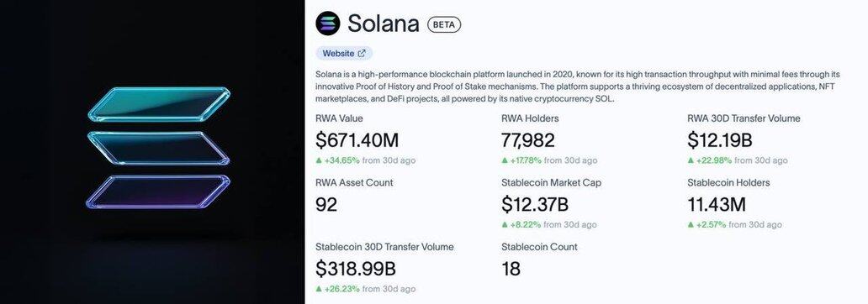Select the large Solana glass logo artwork
868x304 pixels.
tap(158, 148)
